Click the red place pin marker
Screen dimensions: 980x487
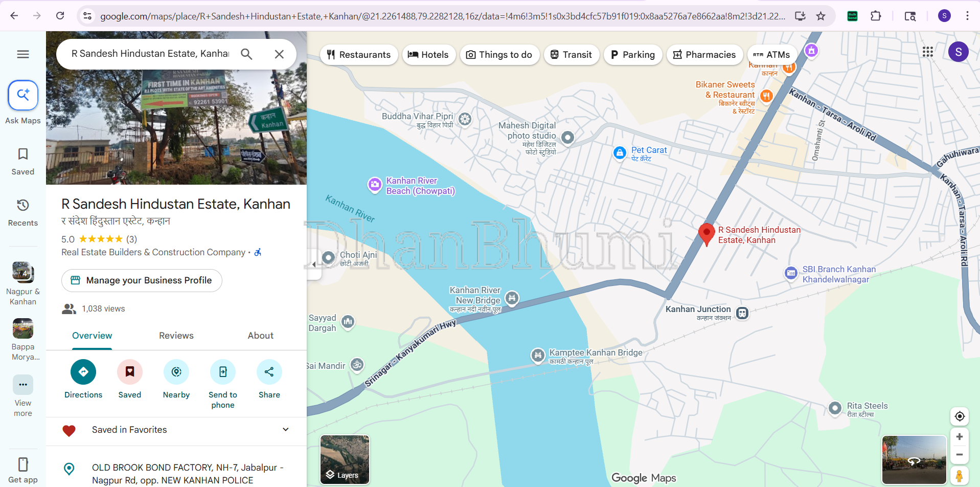[x=706, y=234]
